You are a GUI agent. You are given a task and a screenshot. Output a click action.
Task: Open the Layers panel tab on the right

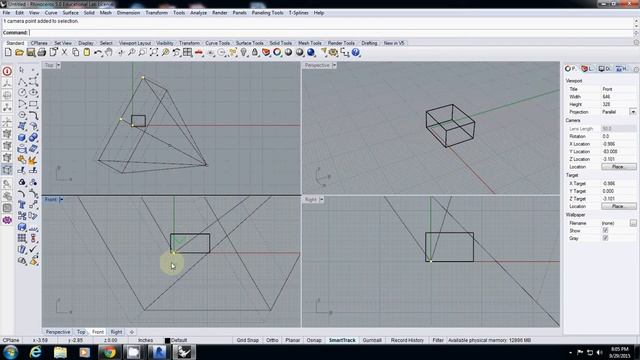(587, 69)
